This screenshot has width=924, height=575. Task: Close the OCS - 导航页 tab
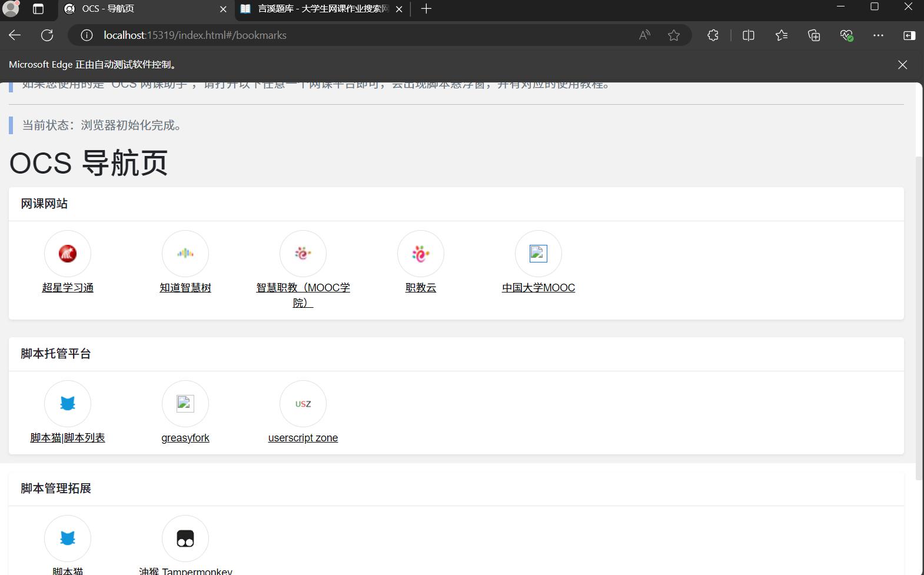click(x=223, y=9)
